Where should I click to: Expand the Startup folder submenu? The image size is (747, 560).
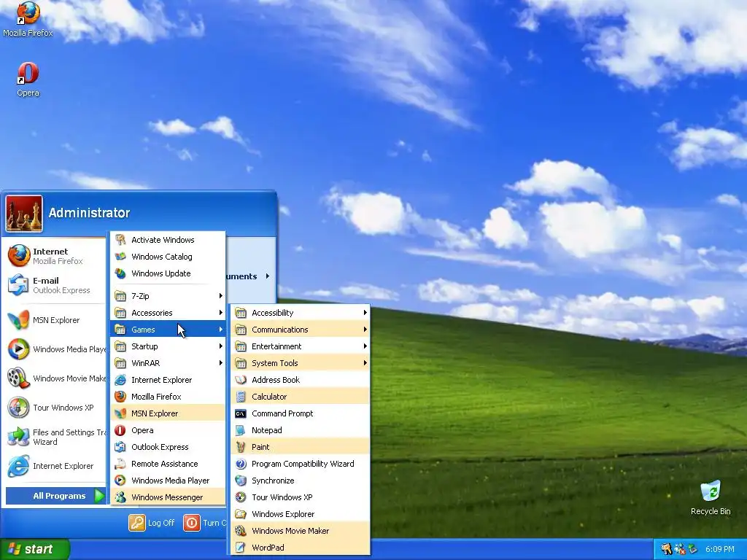168,346
